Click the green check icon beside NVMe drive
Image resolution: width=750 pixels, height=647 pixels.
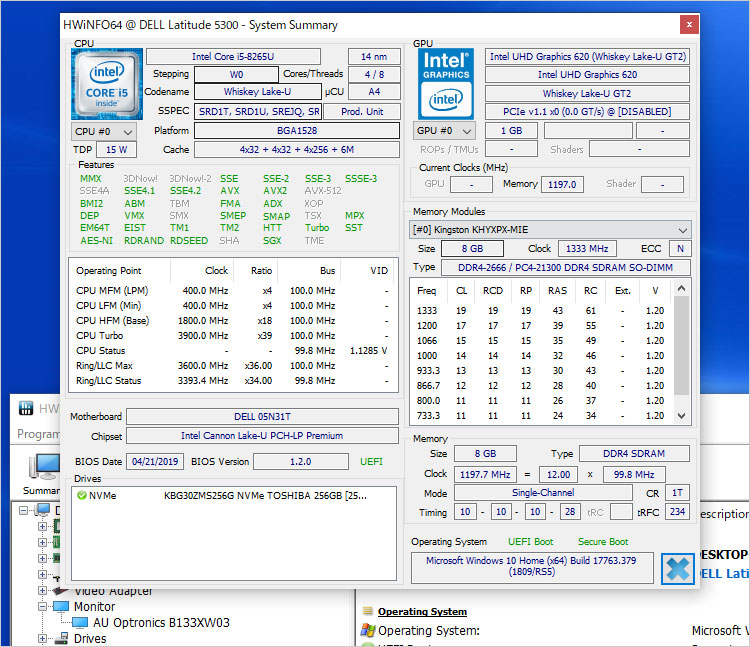(x=81, y=495)
